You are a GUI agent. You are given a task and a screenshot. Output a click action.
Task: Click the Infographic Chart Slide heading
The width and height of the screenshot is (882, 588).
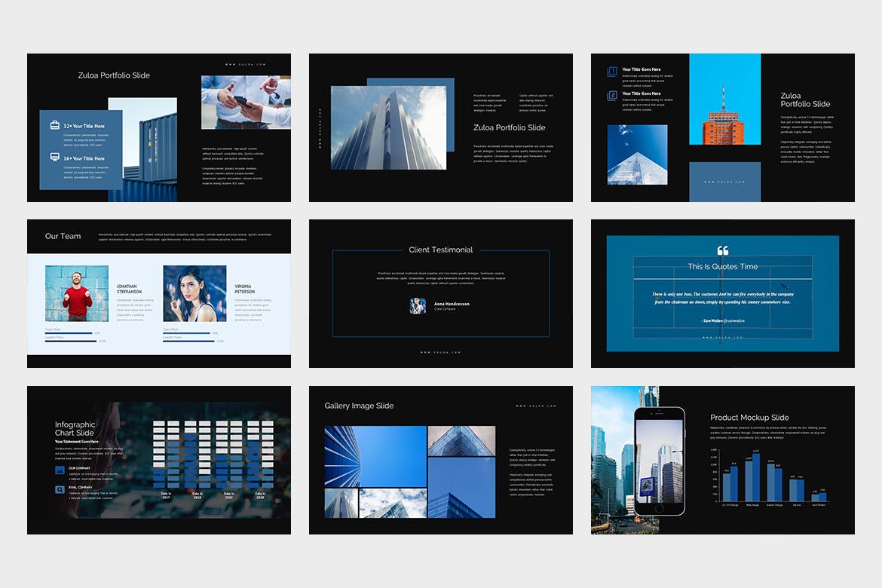click(75, 429)
